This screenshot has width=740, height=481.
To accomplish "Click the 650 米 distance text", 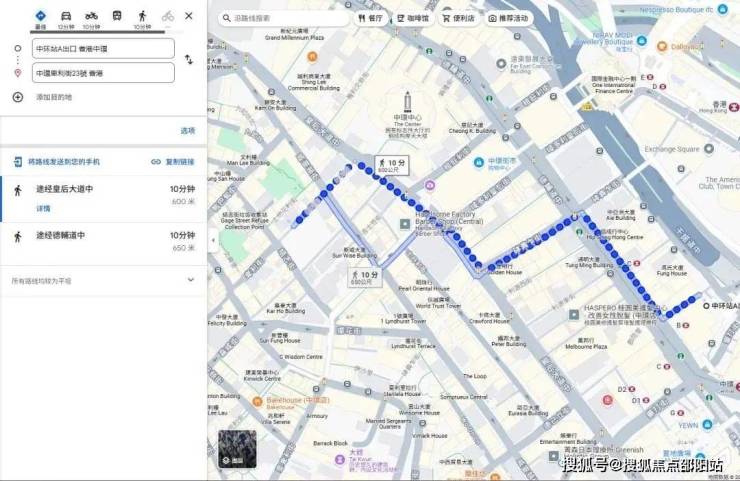I will (183, 248).
